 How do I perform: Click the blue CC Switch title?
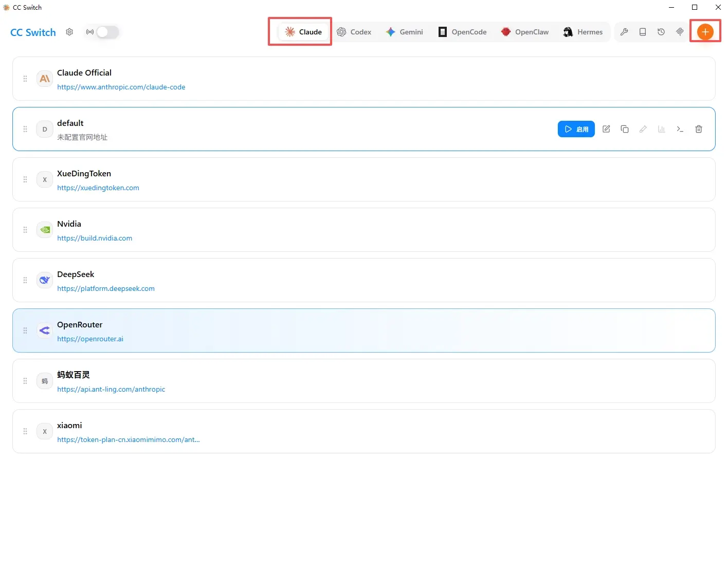tap(33, 32)
